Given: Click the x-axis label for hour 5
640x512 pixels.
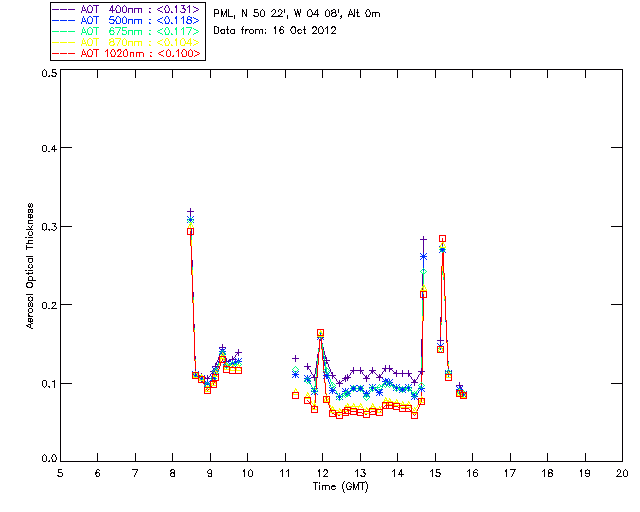Looking at the screenshot, I should tap(60, 473).
